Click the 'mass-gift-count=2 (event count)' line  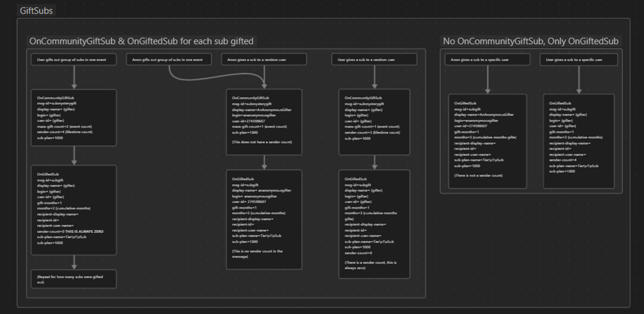click(65, 127)
